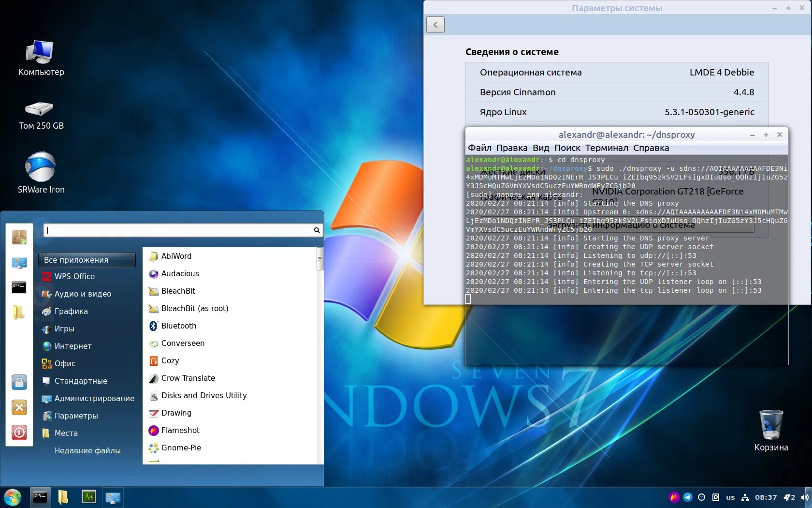Open the Справка menu in the terminal

pos(651,148)
